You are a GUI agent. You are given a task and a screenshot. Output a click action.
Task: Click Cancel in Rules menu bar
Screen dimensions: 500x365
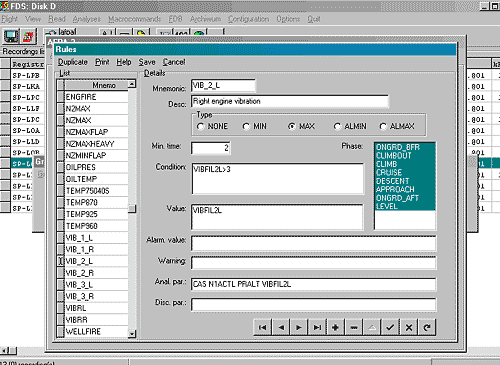coord(174,62)
